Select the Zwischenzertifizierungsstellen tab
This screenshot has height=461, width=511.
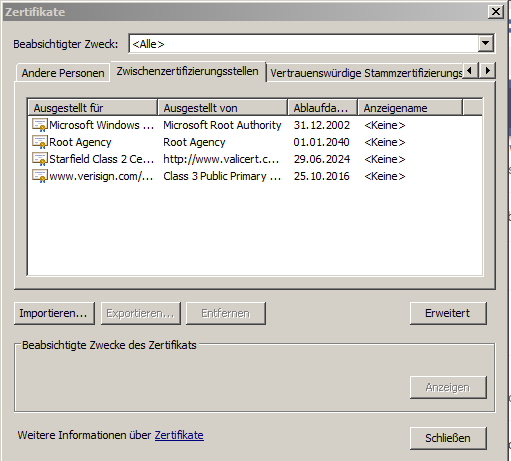[x=188, y=71]
